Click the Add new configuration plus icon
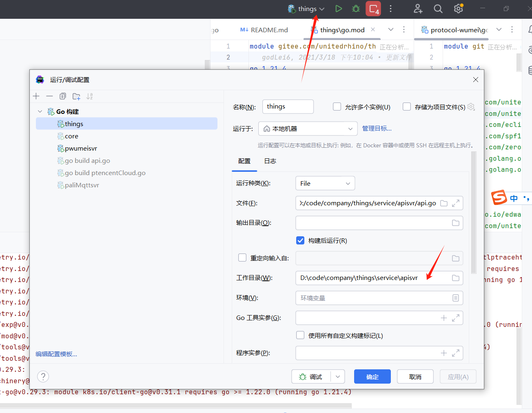 click(36, 96)
